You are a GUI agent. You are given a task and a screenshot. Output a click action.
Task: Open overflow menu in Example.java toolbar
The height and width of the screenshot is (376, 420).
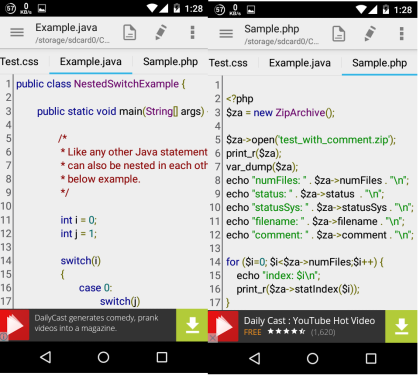[x=192, y=32]
